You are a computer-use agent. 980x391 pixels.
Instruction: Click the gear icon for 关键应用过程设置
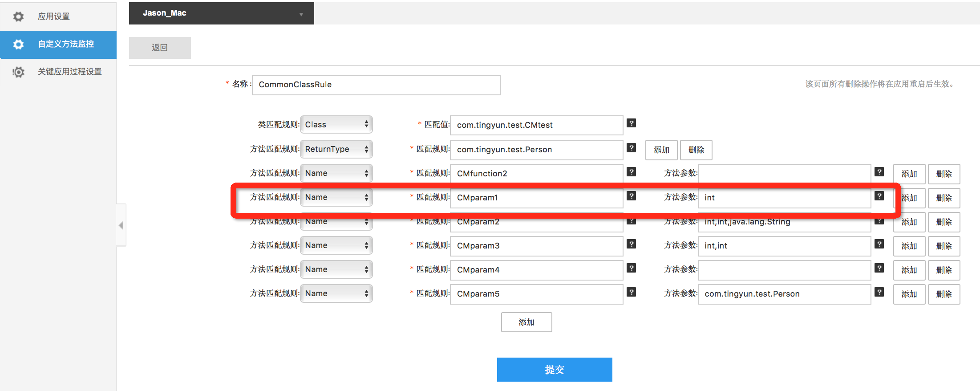click(18, 72)
